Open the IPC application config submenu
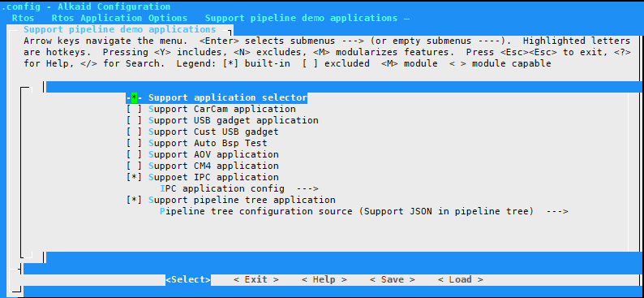Viewport: 644px width, 298px height. tap(239, 188)
